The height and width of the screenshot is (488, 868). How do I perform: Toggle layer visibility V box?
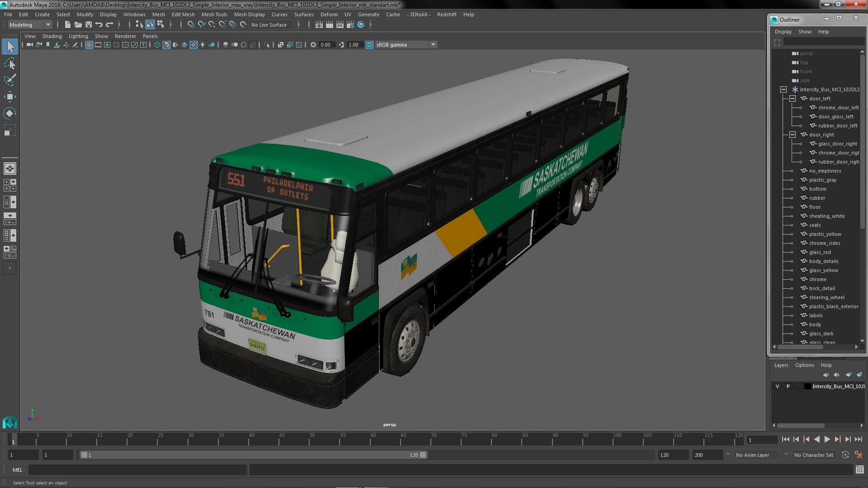tap(777, 386)
